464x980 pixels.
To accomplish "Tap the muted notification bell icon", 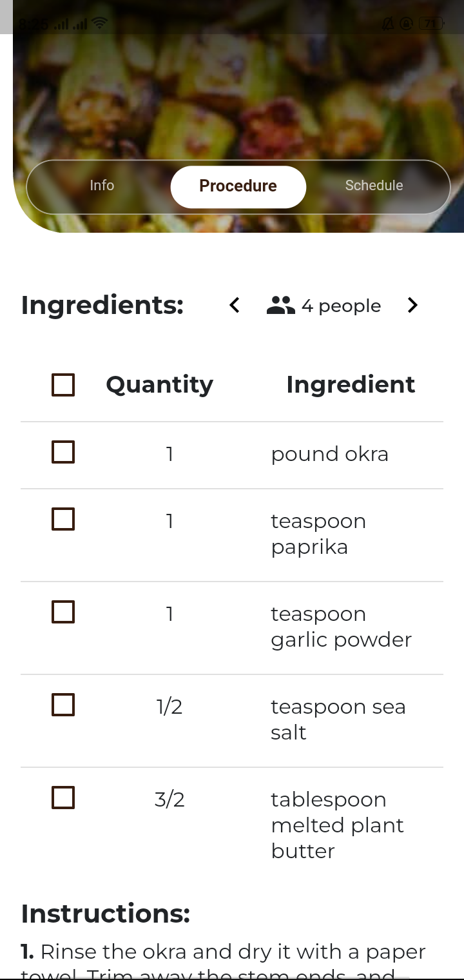I will click(x=388, y=24).
